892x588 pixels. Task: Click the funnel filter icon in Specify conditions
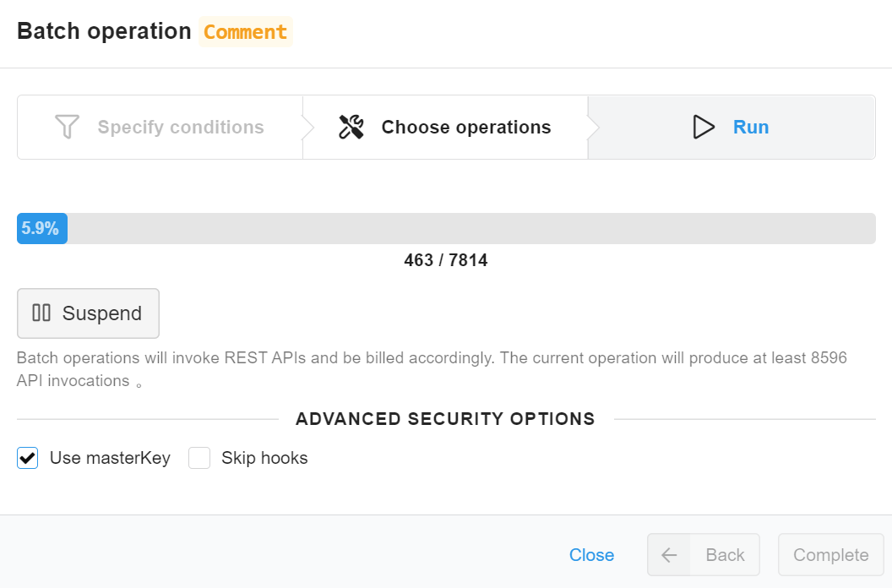click(67, 128)
